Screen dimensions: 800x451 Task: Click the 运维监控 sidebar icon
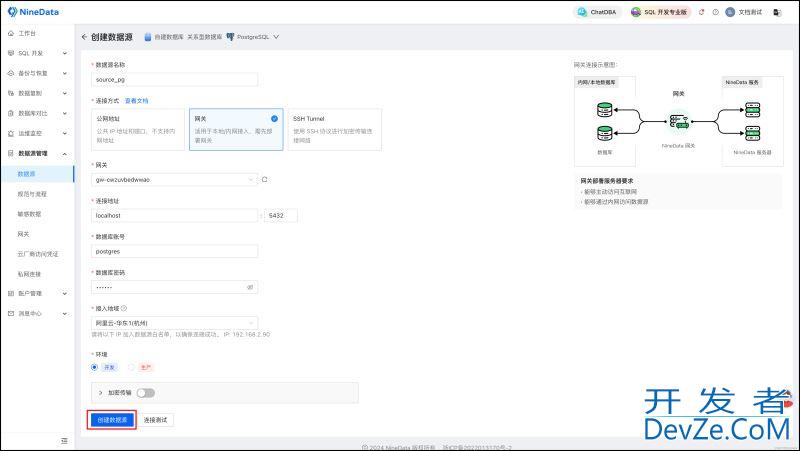(11, 133)
